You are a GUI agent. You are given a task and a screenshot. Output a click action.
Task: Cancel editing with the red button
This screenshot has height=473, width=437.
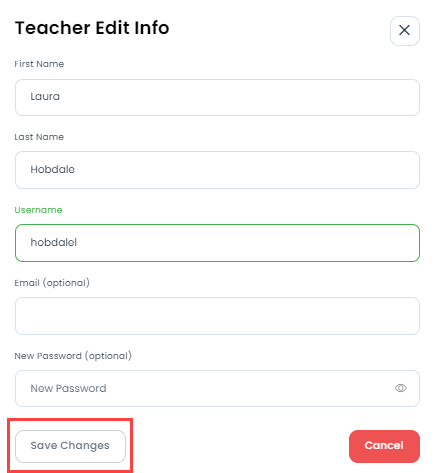384,446
